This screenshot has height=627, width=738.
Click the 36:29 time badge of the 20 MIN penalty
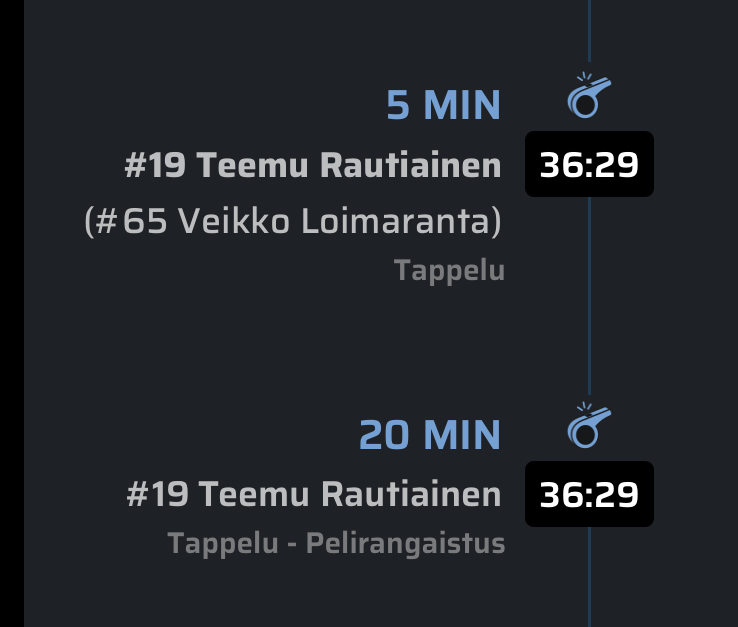click(589, 494)
